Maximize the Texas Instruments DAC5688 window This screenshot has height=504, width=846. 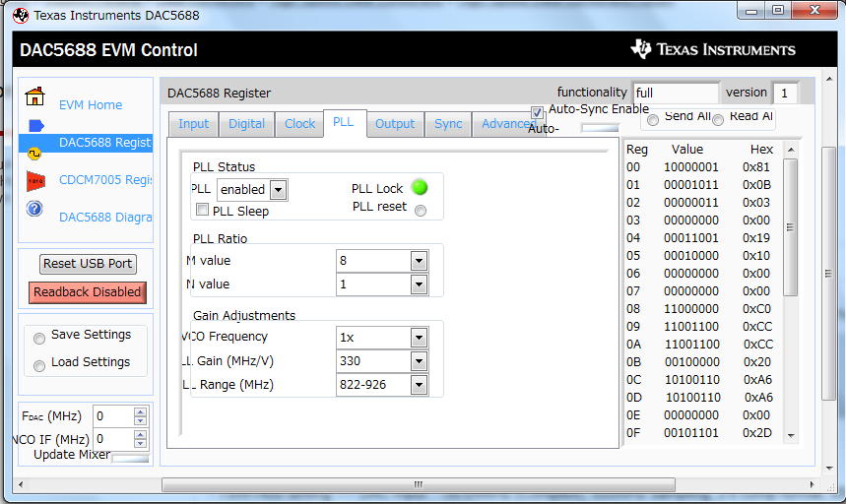[x=777, y=11]
